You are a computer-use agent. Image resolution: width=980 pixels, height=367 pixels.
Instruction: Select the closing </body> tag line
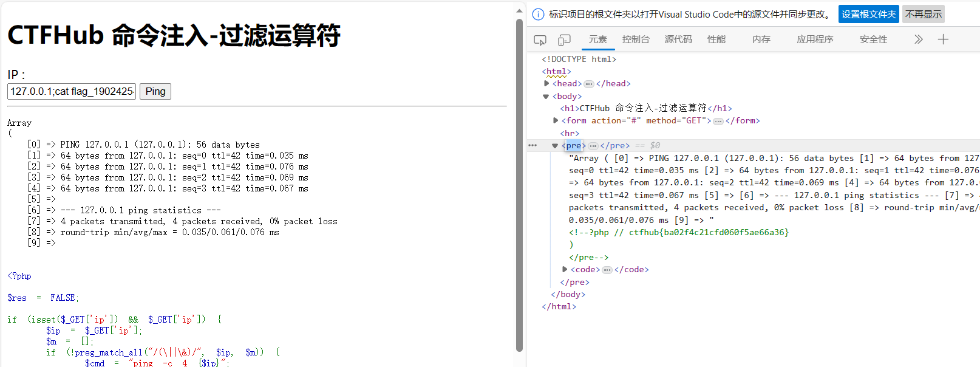click(x=568, y=295)
